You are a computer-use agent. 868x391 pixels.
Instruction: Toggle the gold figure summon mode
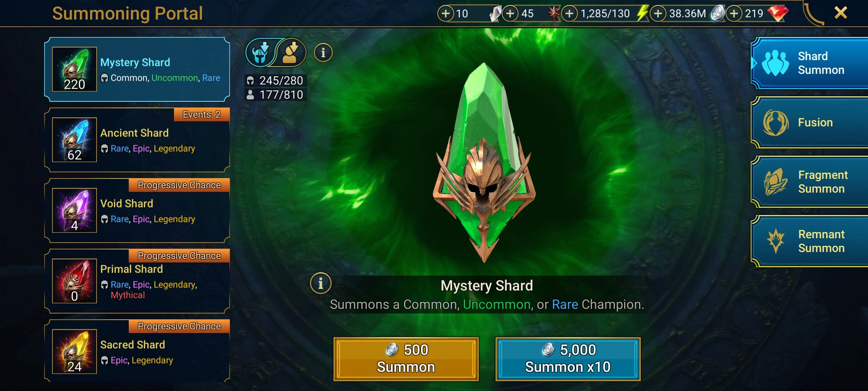[x=292, y=53]
